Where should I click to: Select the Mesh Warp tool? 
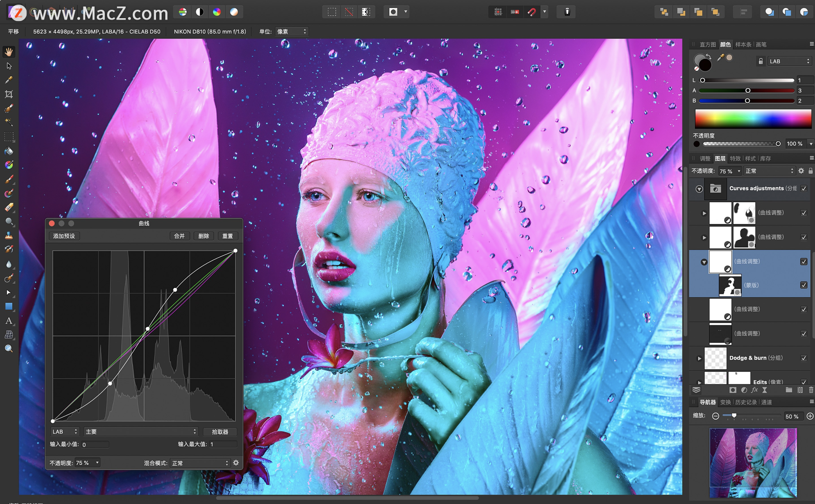(x=9, y=334)
